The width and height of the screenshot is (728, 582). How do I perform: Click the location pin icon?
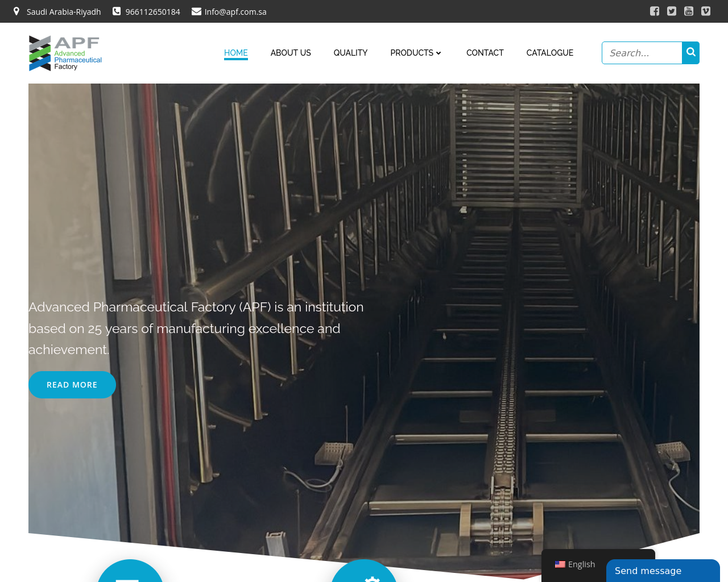(16, 11)
